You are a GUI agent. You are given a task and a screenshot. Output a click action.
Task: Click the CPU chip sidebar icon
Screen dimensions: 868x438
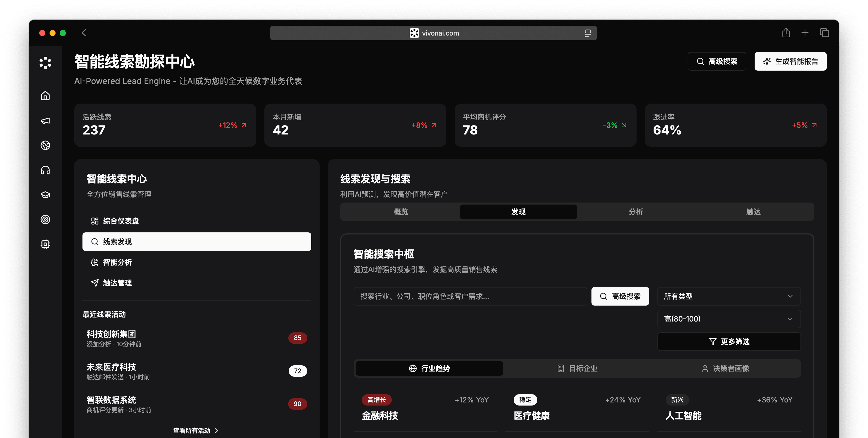pos(45,244)
